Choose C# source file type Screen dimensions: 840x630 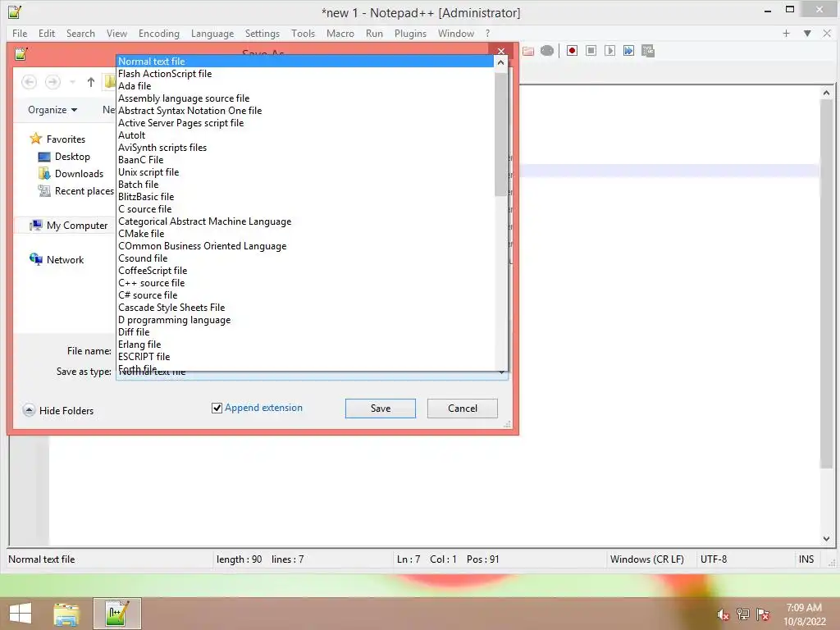click(304, 295)
